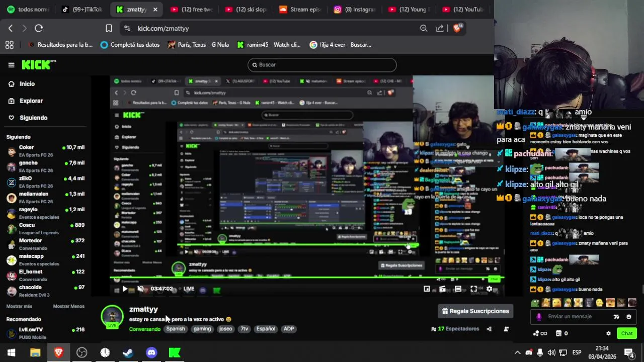Click the follow user icon near viewers
The height and width of the screenshot is (362, 644).
[x=506, y=329]
